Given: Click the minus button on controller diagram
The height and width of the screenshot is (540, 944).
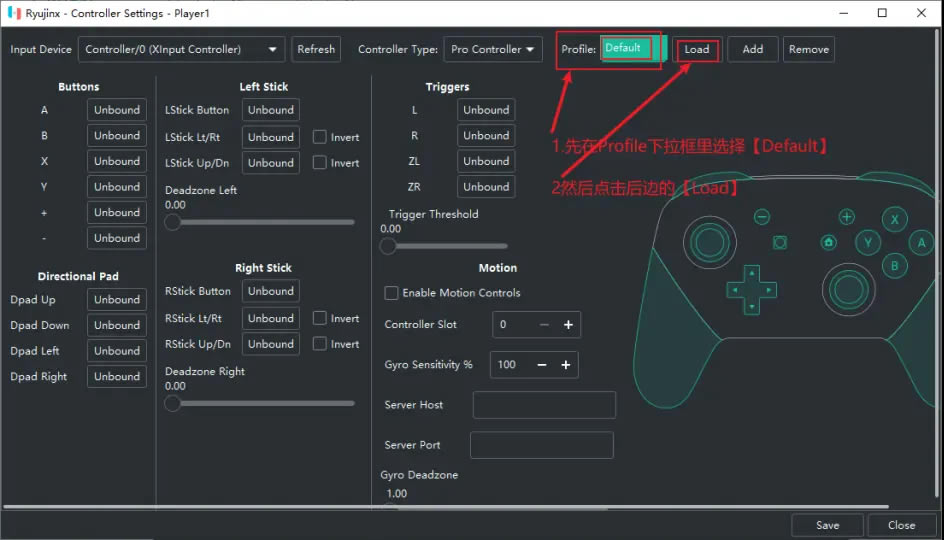Looking at the screenshot, I should pos(762,217).
